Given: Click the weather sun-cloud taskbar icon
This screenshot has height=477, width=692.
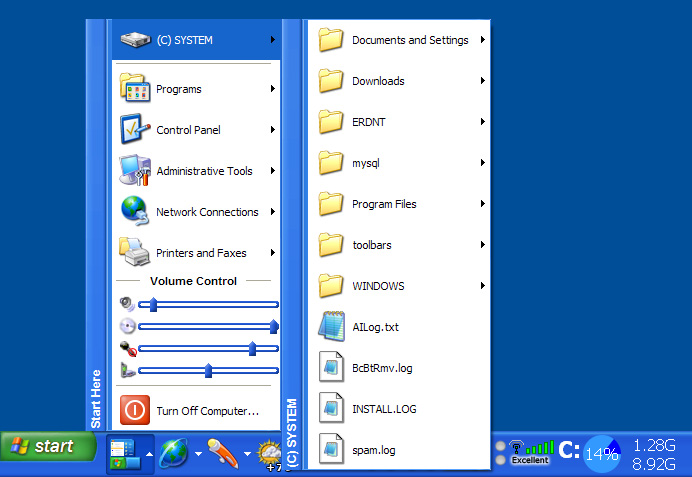Looking at the screenshot, I should click(x=269, y=454).
